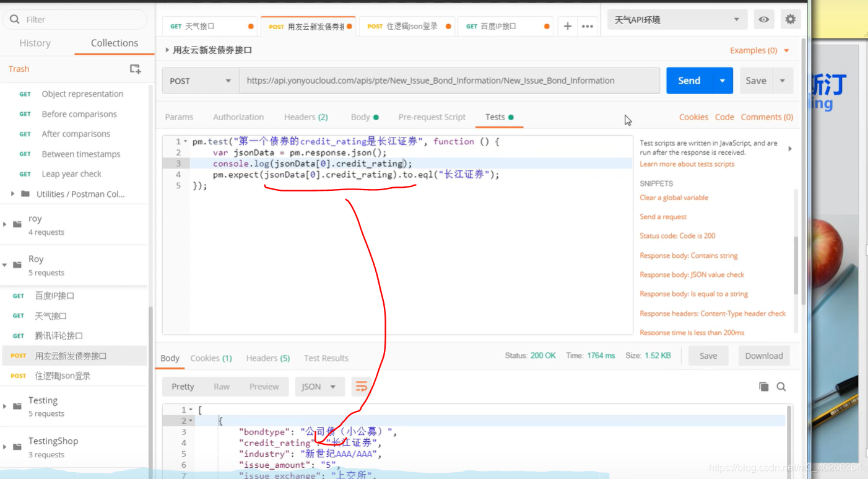Expand the Testing collection
This screenshot has width=868, height=479.
(x=5, y=406)
